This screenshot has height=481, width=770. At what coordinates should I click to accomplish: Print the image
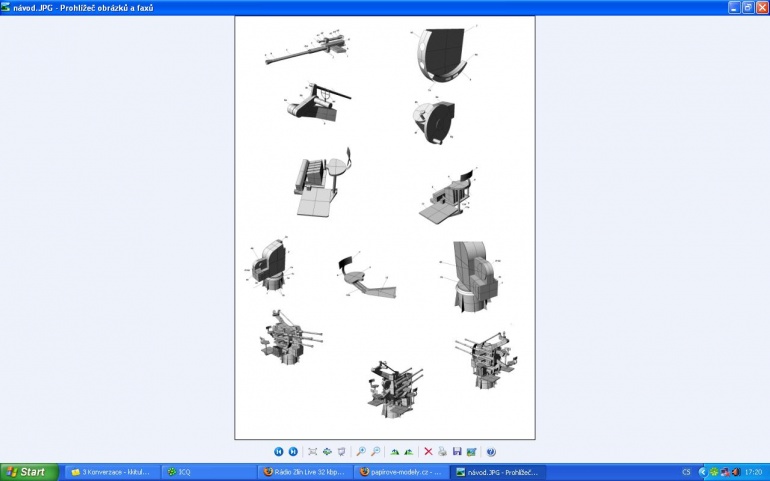(x=442, y=452)
